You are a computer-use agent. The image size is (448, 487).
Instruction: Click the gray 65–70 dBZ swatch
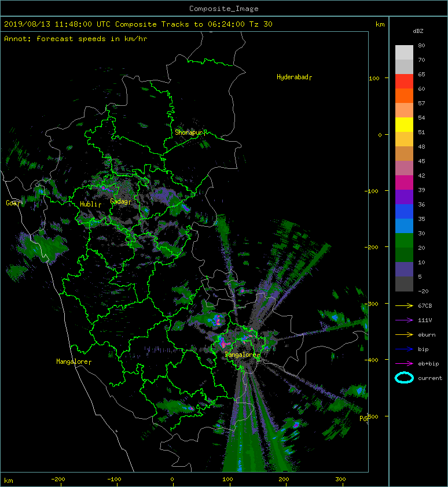coord(404,67)
